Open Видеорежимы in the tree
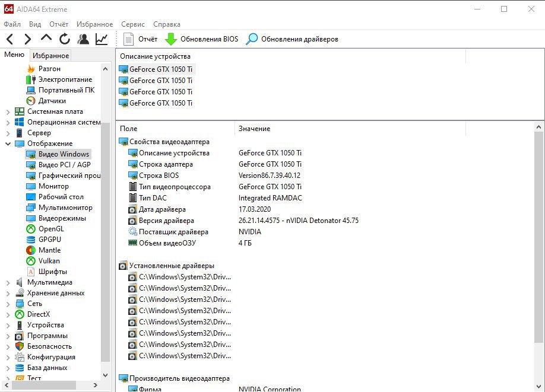 coord(56,218)
